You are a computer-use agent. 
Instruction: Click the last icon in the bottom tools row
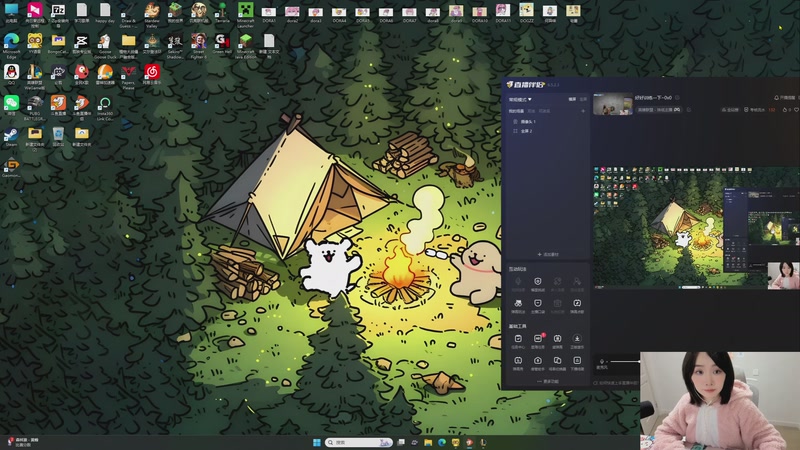pyautogui.click(x=577, y=360)
